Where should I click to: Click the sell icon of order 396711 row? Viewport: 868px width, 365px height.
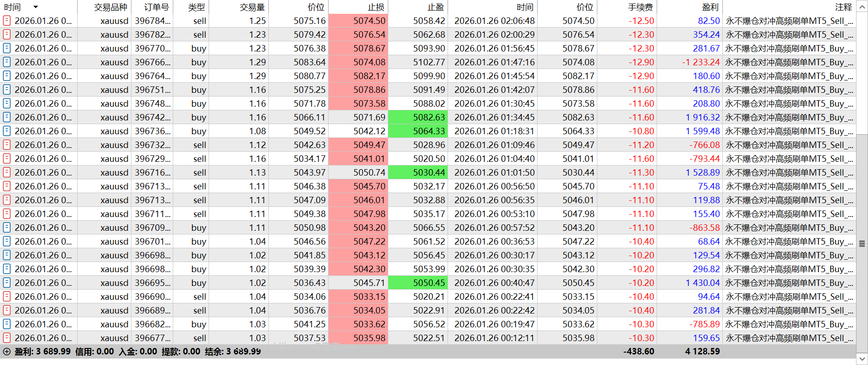pyautogui.click(x=7, y=214)
